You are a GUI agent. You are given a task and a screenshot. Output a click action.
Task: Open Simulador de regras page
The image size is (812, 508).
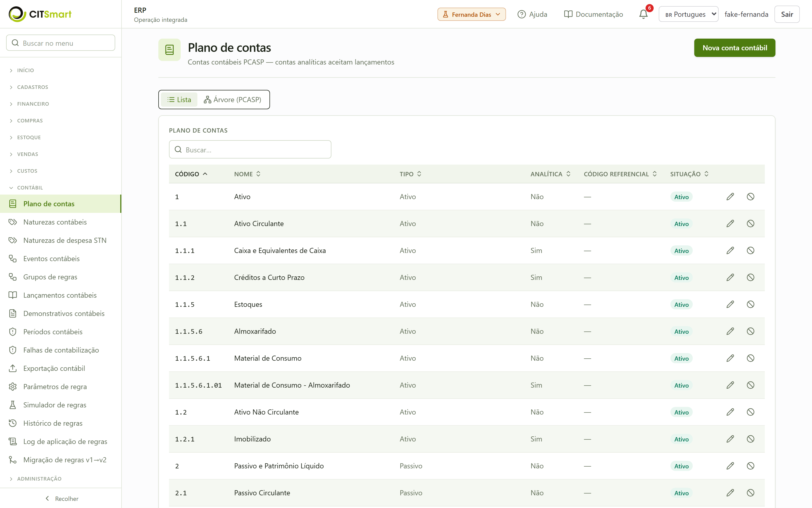tap(61, 405)
